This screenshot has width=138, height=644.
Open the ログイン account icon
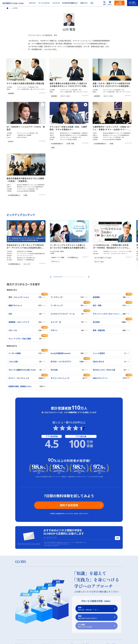coord(110,2)
